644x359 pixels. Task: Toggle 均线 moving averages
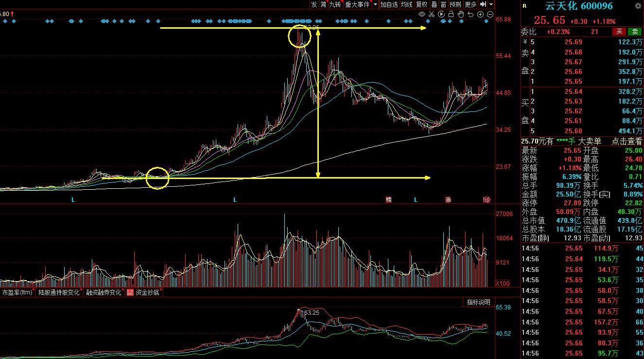[x=407, y=4]
